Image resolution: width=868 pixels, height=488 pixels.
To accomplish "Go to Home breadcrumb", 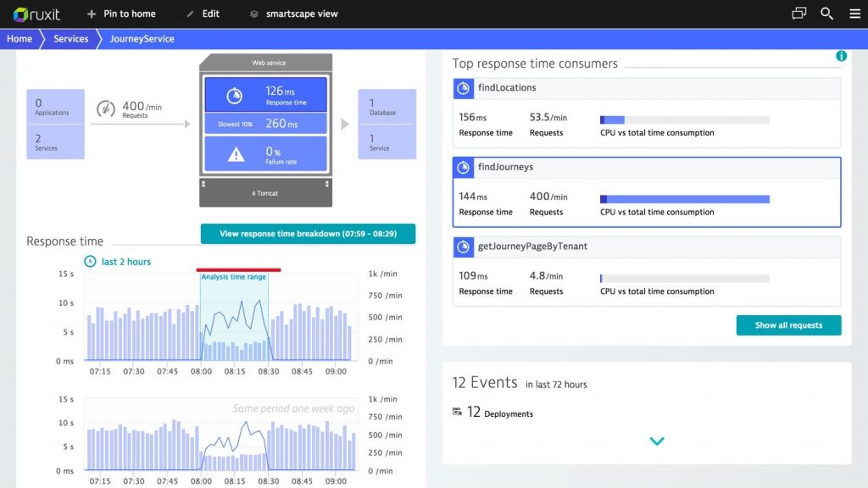I will (19, 39).
